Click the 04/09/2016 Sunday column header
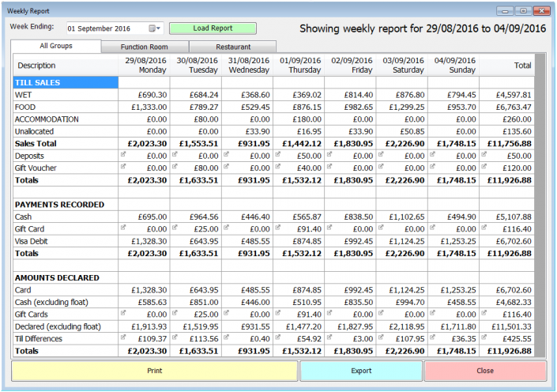Viewport: 557px width, 392px height. pos(455,65)
